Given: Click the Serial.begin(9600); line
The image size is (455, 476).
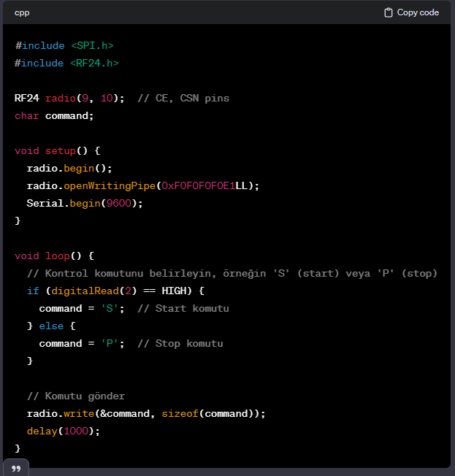Looking at the screenshot, I should pos(85,203).
